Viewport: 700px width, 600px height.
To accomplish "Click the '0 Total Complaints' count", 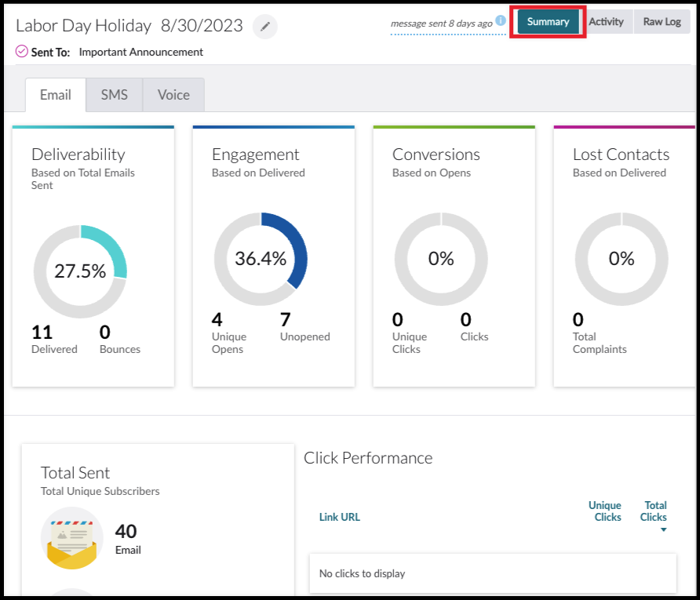I will pos(600,333).
